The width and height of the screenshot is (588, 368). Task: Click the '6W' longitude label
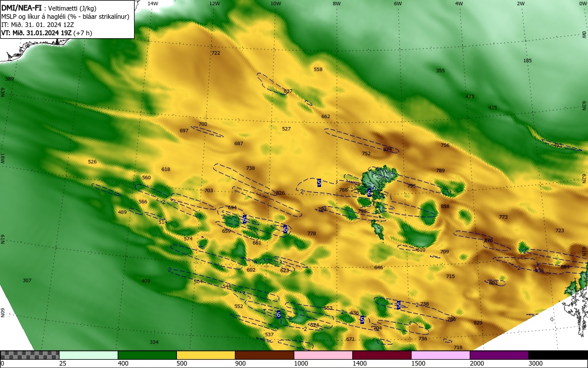(x=398, y=4)
